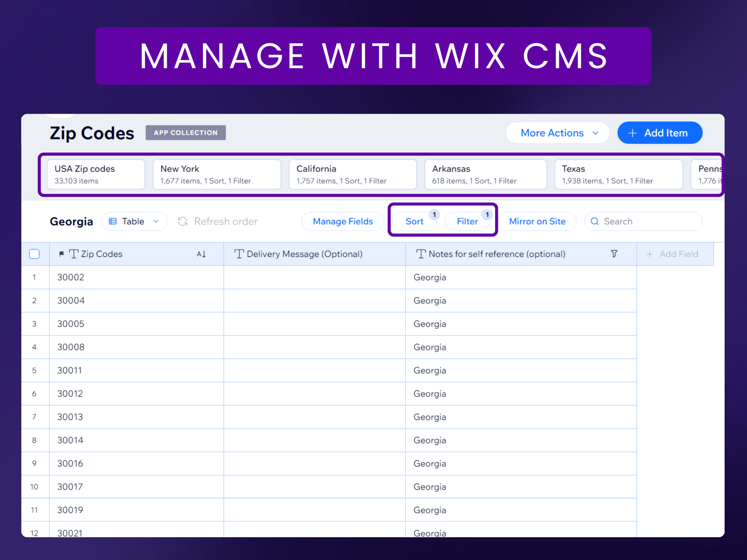Toggle the select all rows checkbox
The image size is (747, 560).
tap(34, 254)
